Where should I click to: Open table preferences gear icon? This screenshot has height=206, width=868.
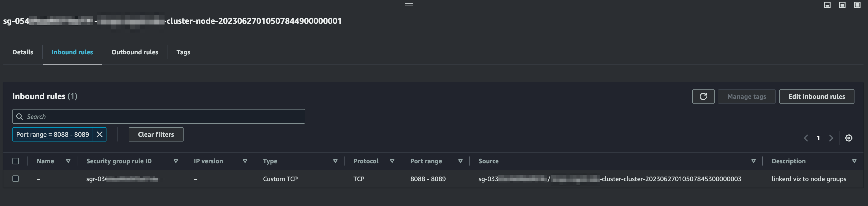(849, 138)
